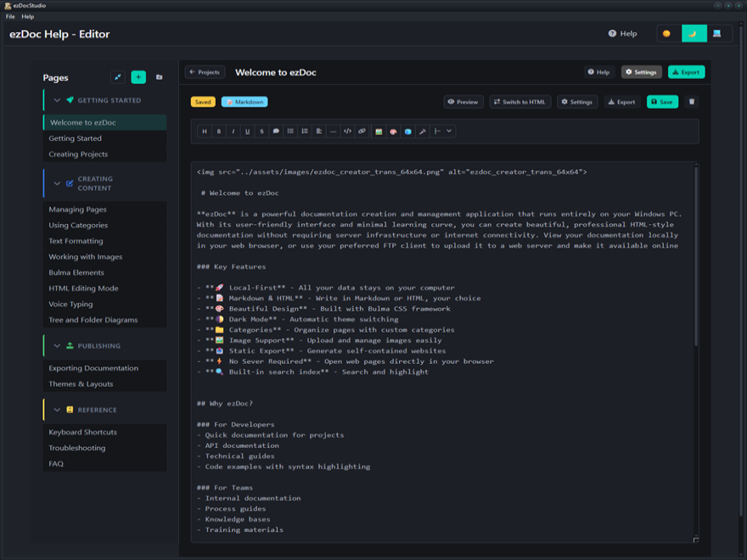Screen dimensions: 747x560
Task: Click the heading format icon in editor toolbar
Action: pos(204,132)
